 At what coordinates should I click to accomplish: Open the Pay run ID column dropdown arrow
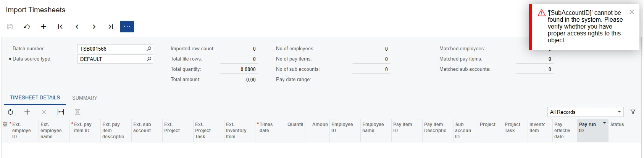604,123
